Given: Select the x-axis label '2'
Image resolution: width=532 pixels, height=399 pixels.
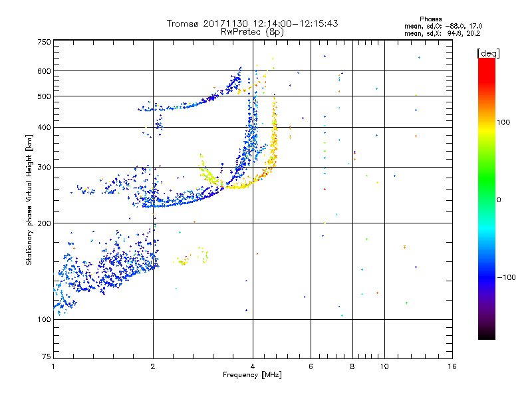Looking at the screenshot, I should 153,366.
